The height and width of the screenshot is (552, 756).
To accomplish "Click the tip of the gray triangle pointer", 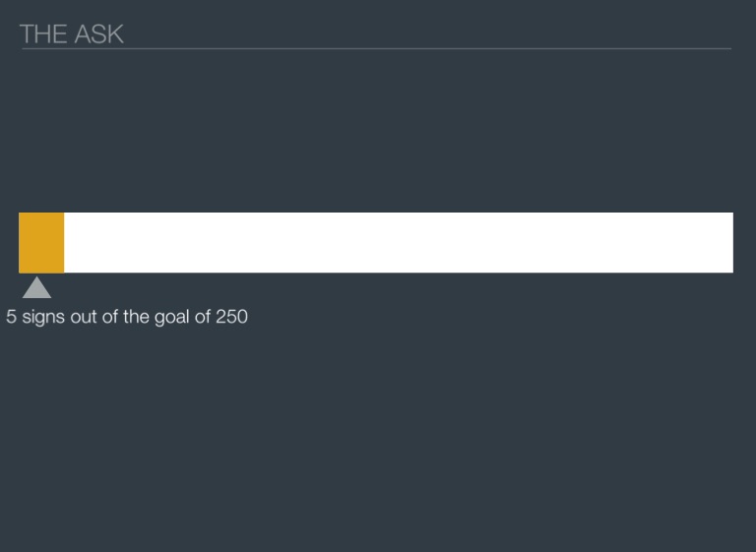I will click(x=36, y=278).
